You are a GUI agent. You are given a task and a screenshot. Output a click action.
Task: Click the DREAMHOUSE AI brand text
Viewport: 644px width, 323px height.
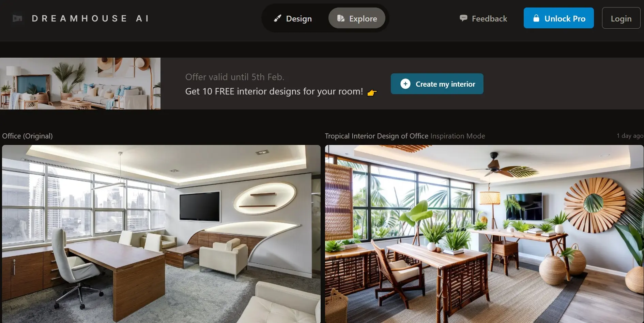click(91, 18)
